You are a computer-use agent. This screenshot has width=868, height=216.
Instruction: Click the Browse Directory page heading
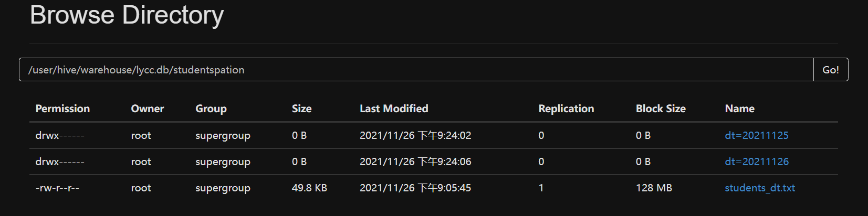pos(127,15)
